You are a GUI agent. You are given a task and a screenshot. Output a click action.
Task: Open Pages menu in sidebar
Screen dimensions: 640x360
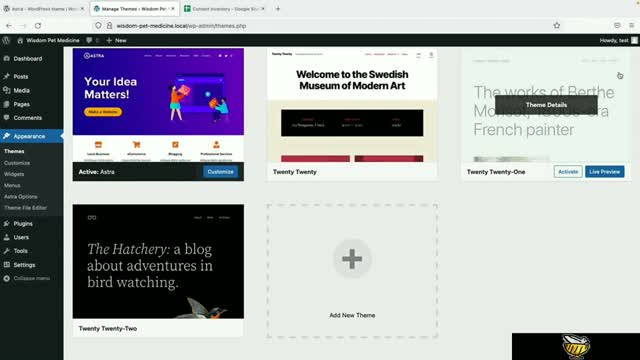click(22, 104)
